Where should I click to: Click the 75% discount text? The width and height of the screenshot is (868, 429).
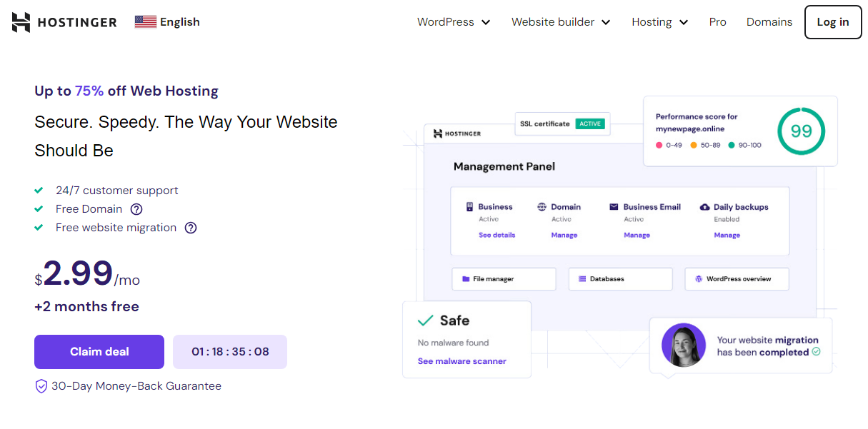point(89,91)
